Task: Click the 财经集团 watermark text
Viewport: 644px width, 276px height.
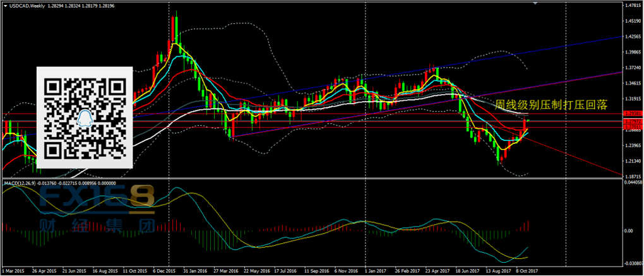Action: (x=96, y=225)
